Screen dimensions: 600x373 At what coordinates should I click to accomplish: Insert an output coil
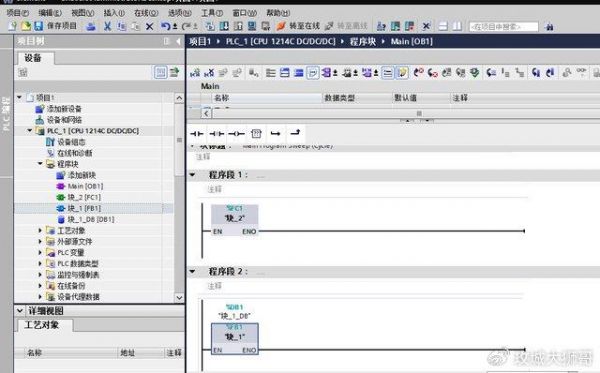(x=236, y=134)
